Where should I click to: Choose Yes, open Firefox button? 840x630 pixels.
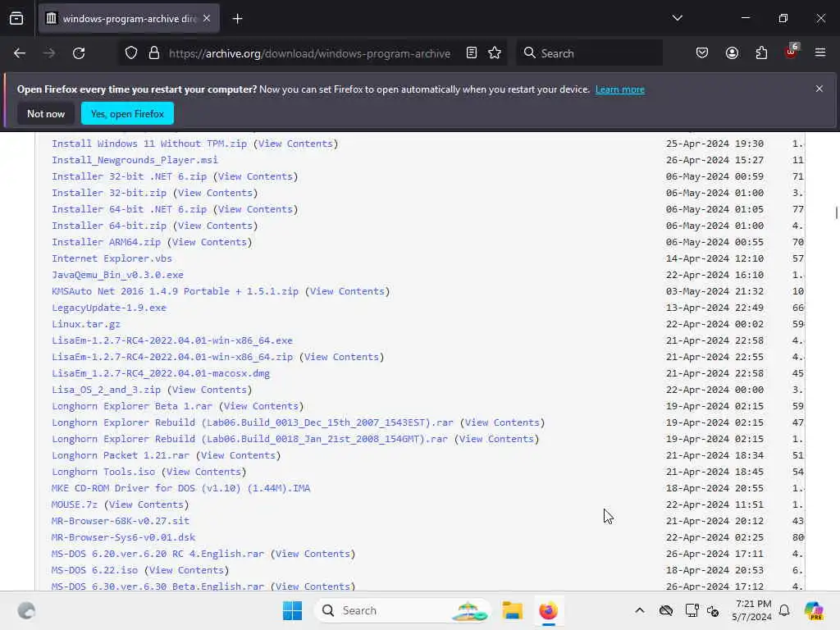(127, 113)
